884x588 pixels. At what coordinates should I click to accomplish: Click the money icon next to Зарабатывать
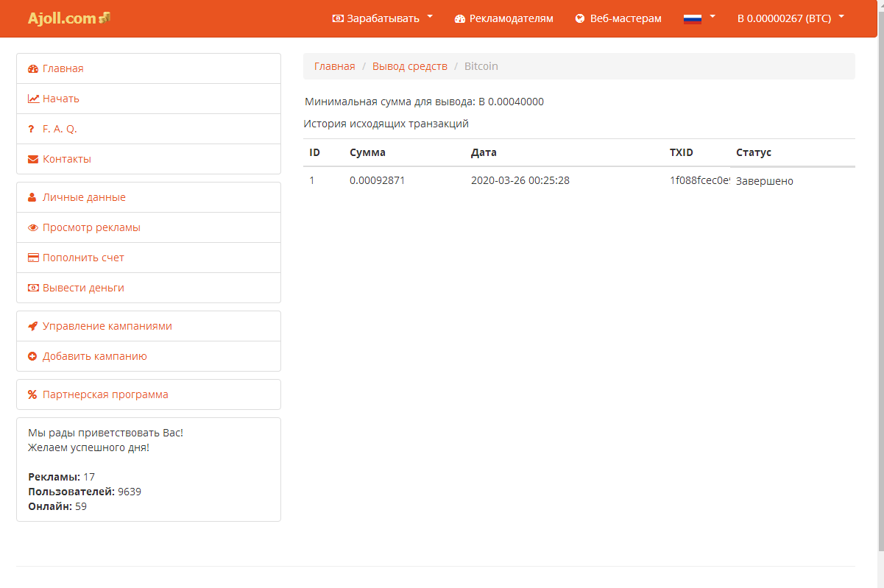point(338,18)
